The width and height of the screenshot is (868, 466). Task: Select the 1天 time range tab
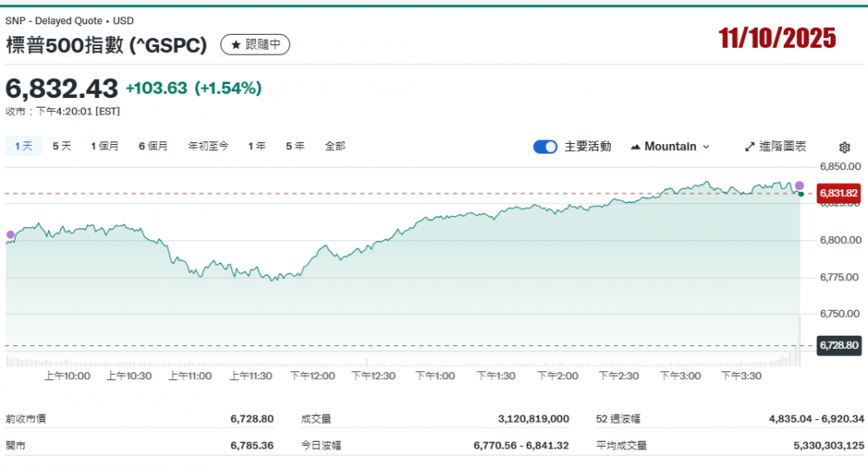click(x=23, y=147)
